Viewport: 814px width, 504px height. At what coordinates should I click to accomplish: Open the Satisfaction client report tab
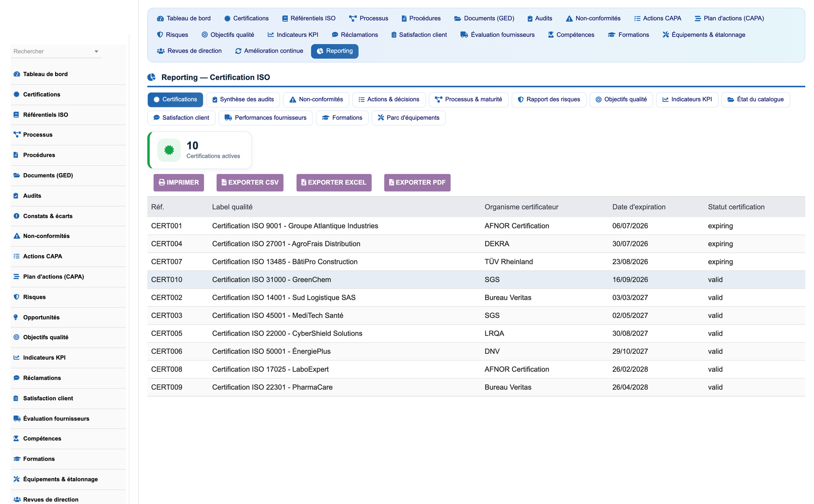(x=181, y=118)
